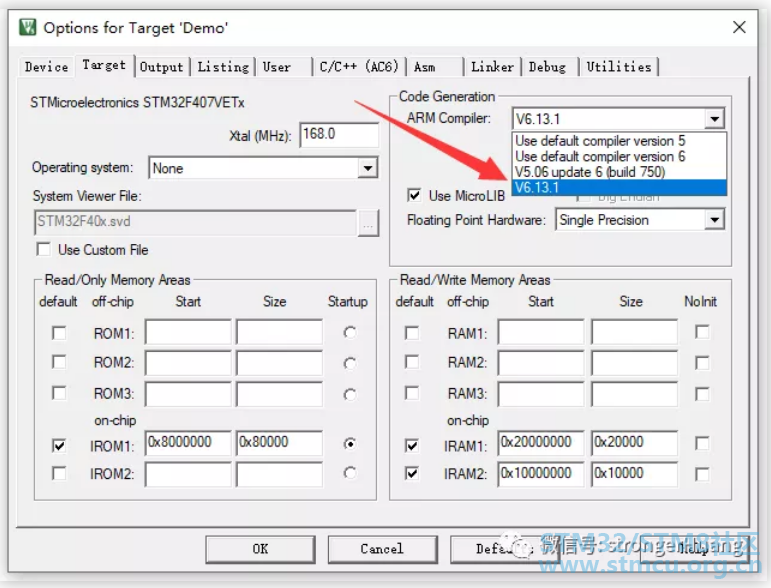Click the System Viewer File field STM32F40x.svd

click(195, 223)
